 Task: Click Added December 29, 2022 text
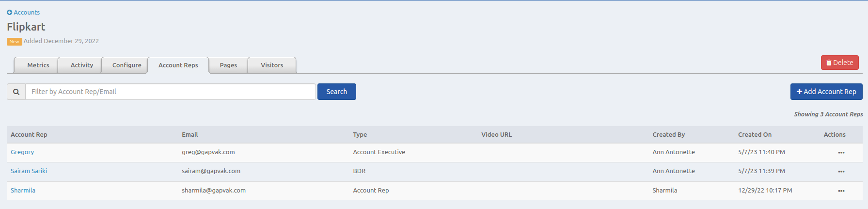click(61, 41)
